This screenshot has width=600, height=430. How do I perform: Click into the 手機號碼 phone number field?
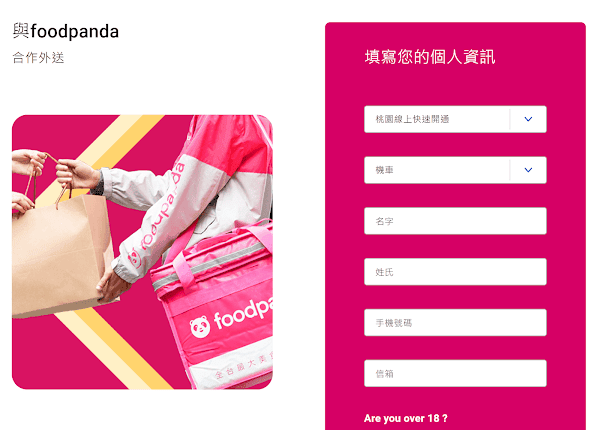click(x=455, y=322)
